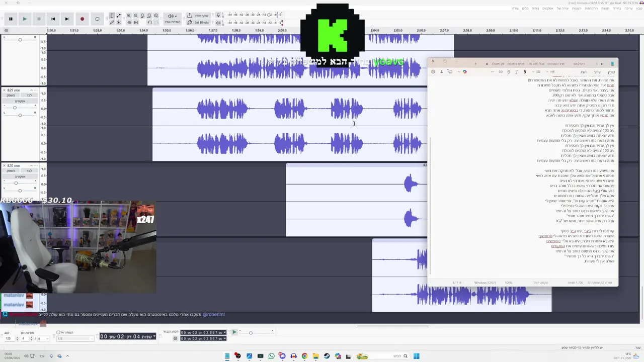Skip to project end

click(67, 19)
